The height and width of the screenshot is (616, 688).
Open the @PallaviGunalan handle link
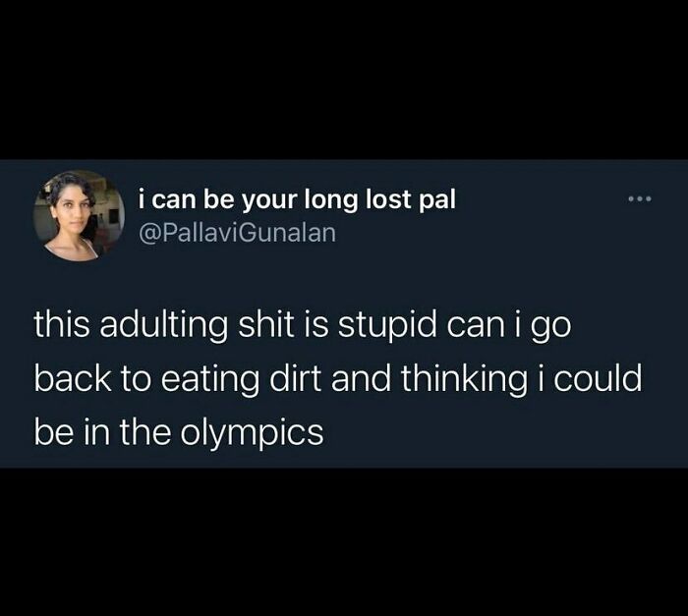coord(238,233)
